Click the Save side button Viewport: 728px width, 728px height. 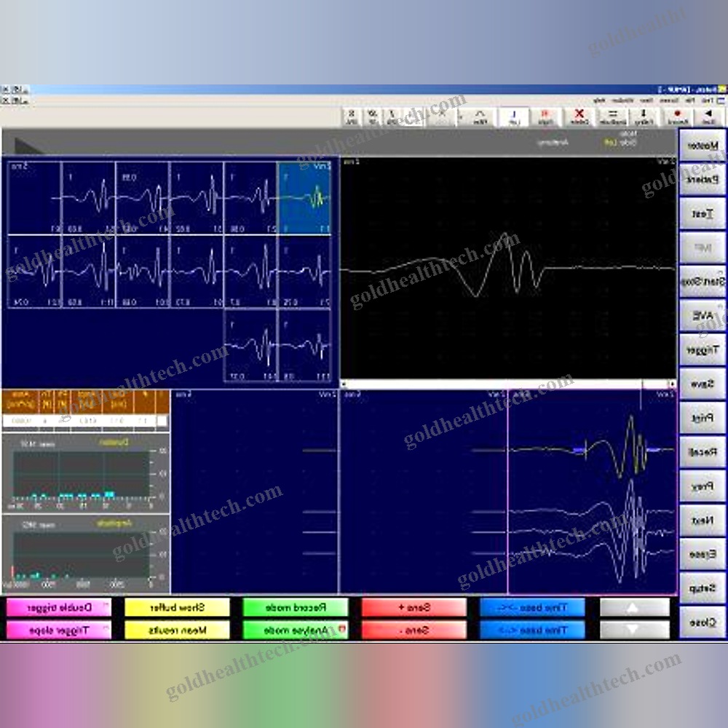pos(702,384)
